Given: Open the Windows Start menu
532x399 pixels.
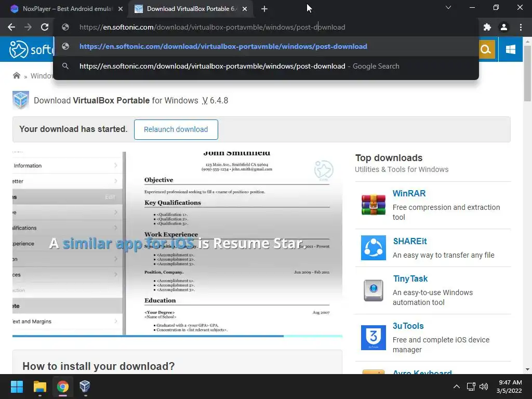Looking at the screenshot, I should [x=17, y=387].
